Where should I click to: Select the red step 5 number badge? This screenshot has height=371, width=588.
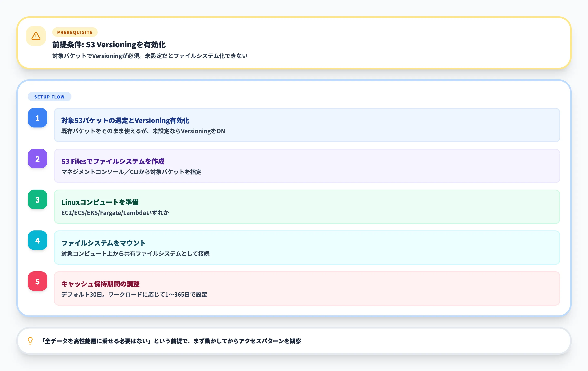37,282
